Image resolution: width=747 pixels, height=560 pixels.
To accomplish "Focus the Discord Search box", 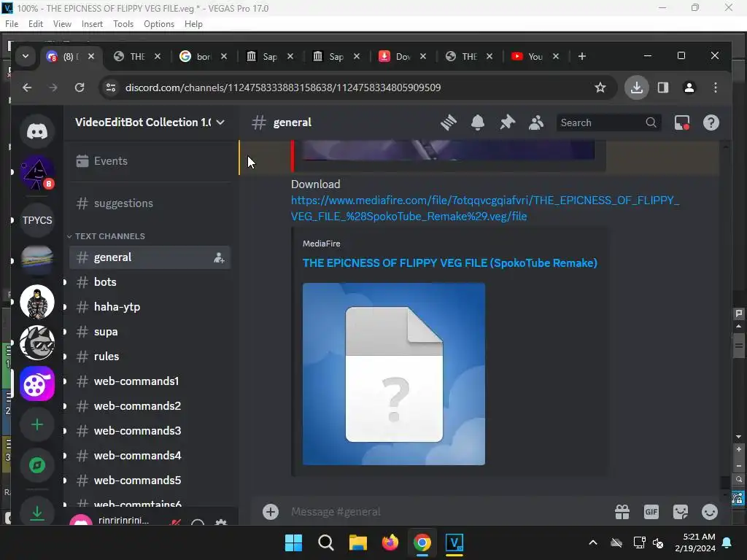I will tap(608, 122).
